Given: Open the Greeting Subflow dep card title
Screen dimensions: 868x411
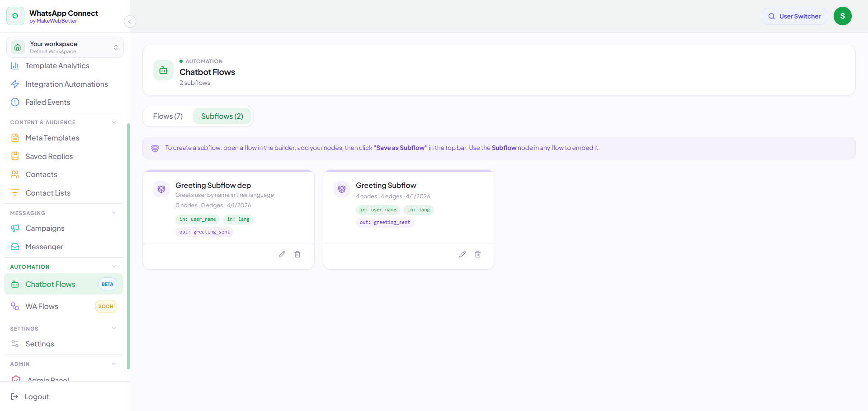Looking at the screenshot, I should tap(213, 185).
